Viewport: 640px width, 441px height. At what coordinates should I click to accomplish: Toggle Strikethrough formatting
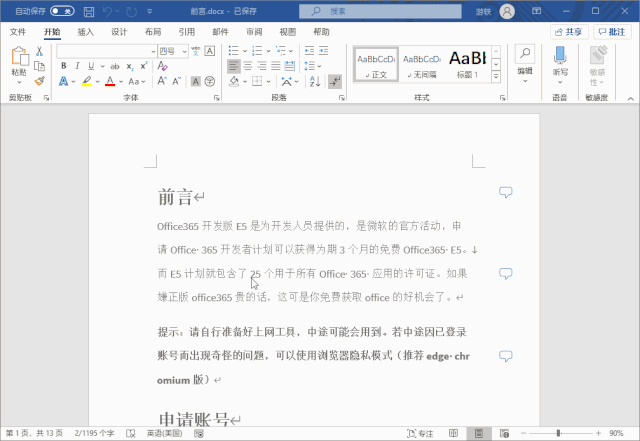pyautogui.click(x=115, y=66)
